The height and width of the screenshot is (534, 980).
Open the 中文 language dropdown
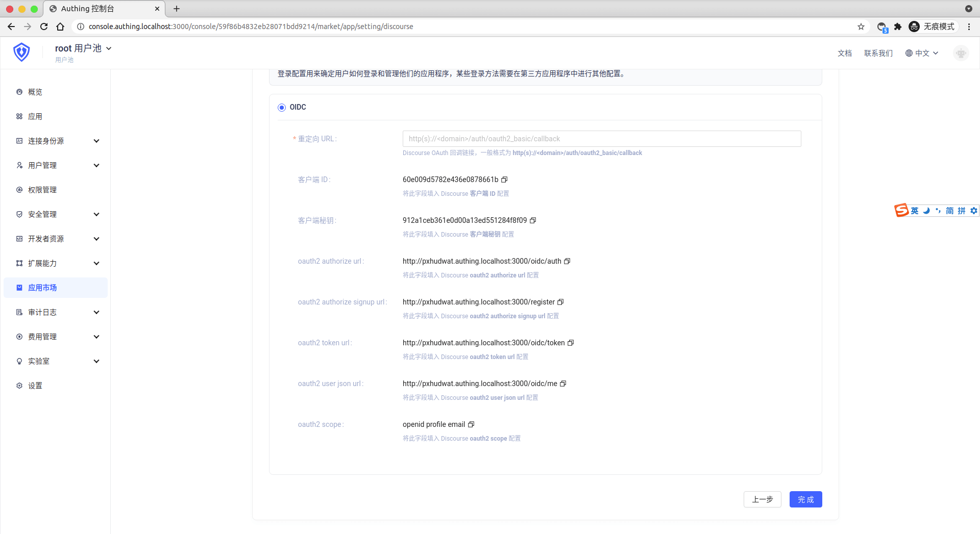point(922,53)
